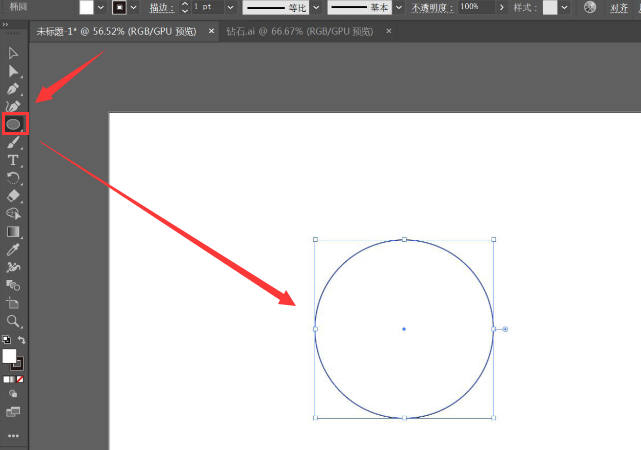The image size is (641, 450).
Task: Choose the Rotate tool
Action: pyautogui.click(x=14, y=178)
